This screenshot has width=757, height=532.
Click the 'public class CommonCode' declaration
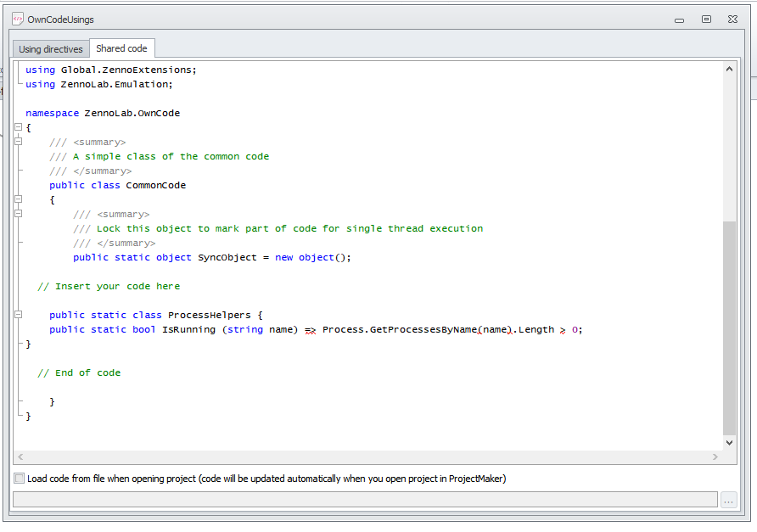point(117,185)
